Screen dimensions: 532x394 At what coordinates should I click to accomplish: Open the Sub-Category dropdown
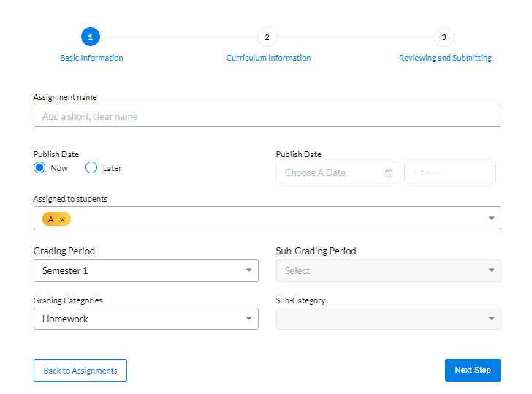click(x=388, y=319)
